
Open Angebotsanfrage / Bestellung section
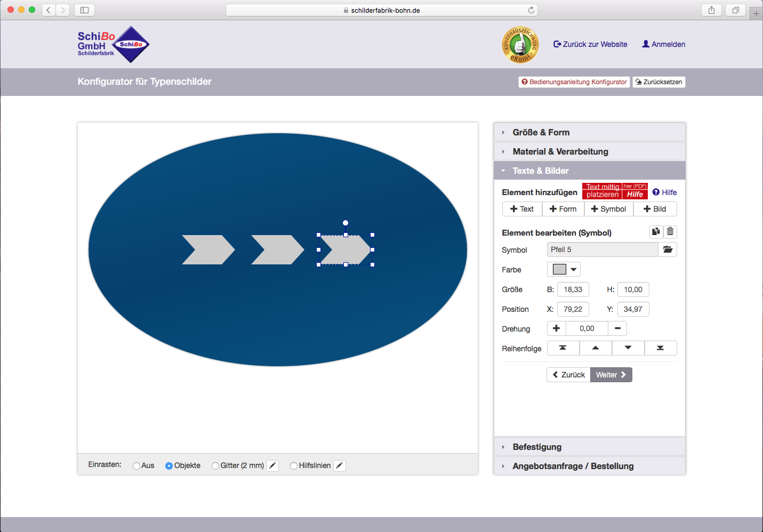[x=573, y=466]
